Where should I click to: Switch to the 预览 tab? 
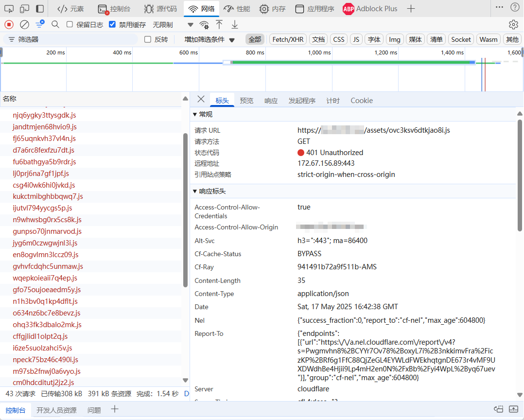tap(246, 101)
